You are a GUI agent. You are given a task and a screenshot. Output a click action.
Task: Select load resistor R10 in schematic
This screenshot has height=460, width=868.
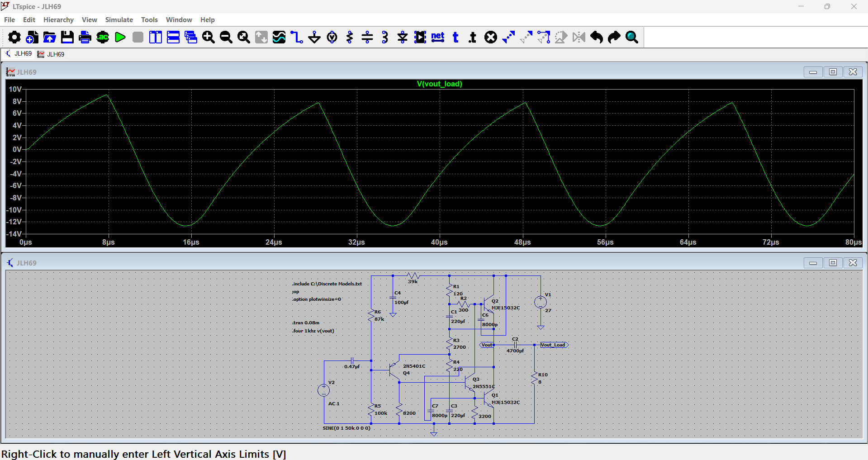click(535, 379)
